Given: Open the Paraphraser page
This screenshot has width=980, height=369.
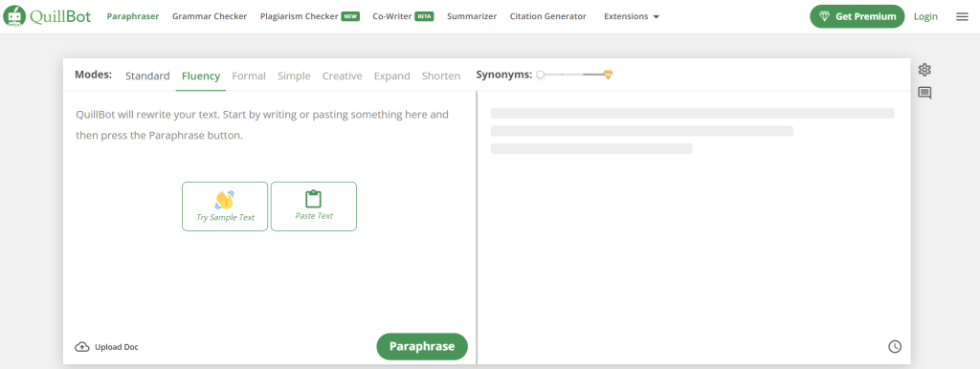Looking at the screenshot, I should 132,16.
